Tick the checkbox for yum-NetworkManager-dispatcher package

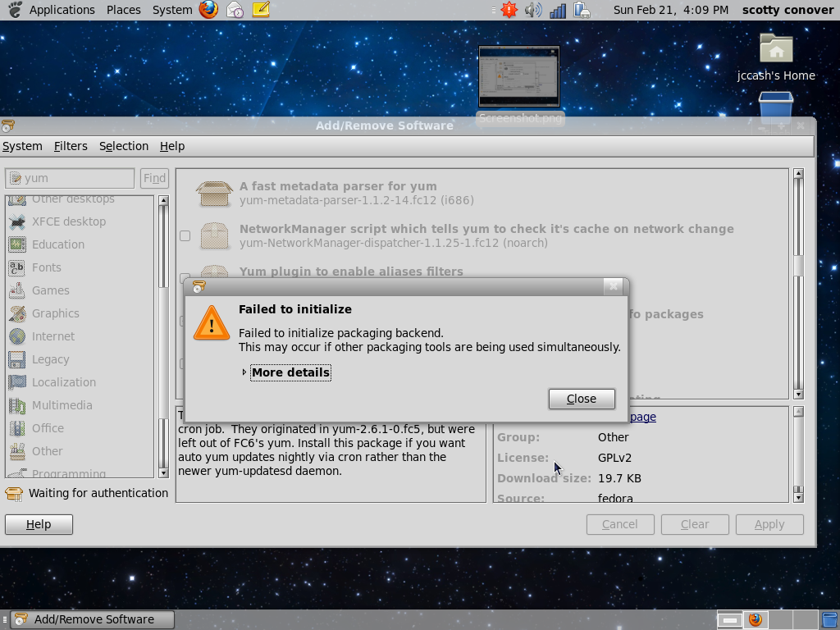pyautogui.click(x=185, y=235)
